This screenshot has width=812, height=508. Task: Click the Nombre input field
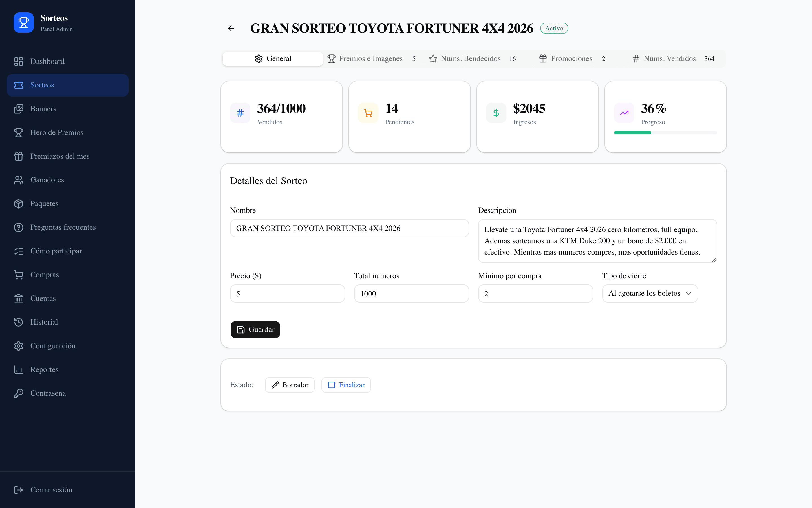point(349,228)
